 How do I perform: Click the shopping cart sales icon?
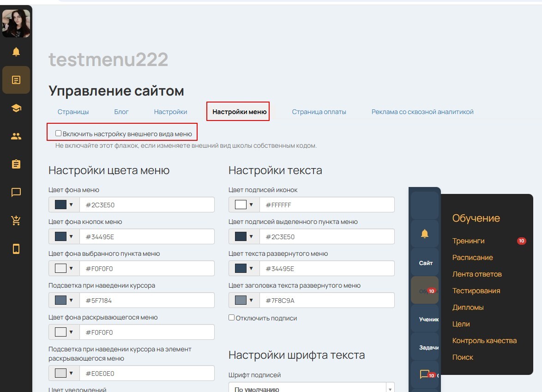[x=16, y=221]
